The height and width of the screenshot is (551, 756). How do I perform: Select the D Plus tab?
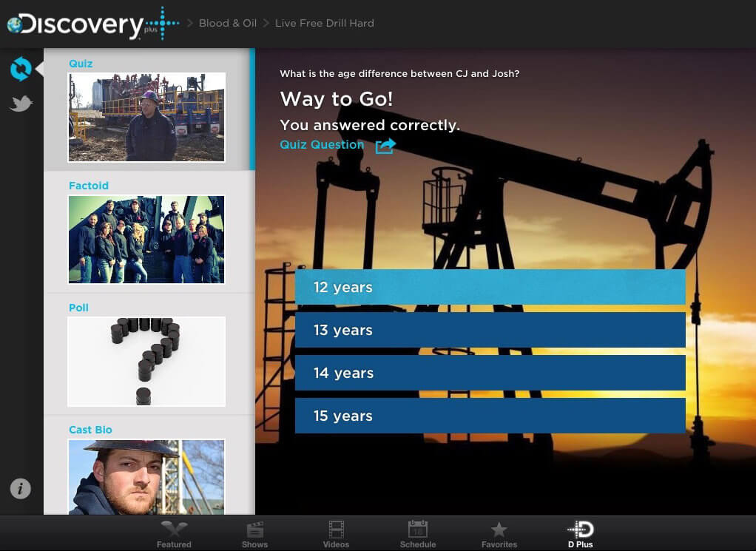581,534
